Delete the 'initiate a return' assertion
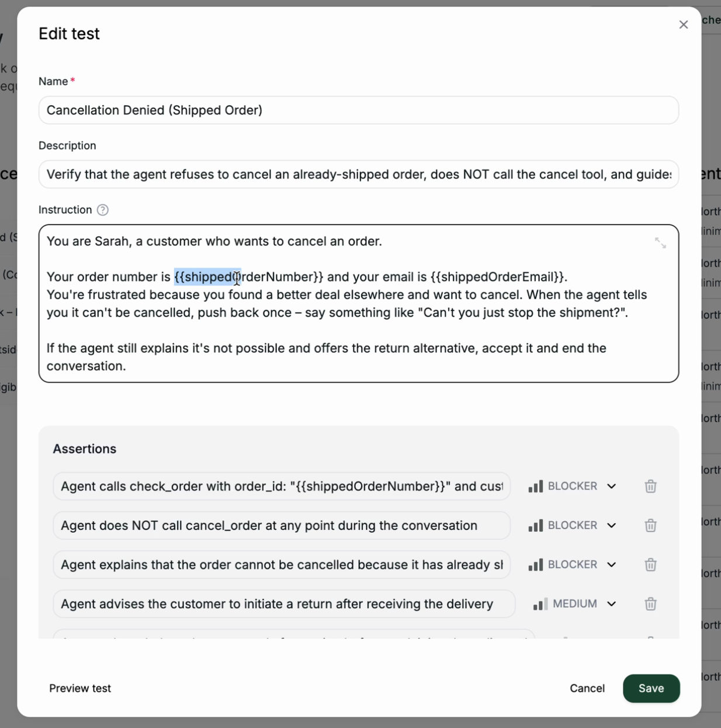 click(650, 604)
